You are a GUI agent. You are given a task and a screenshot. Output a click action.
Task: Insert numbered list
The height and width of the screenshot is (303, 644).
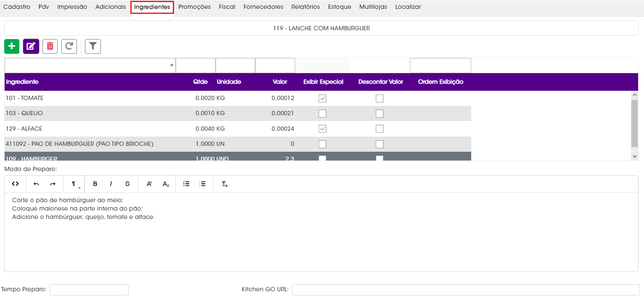[203, 184]
